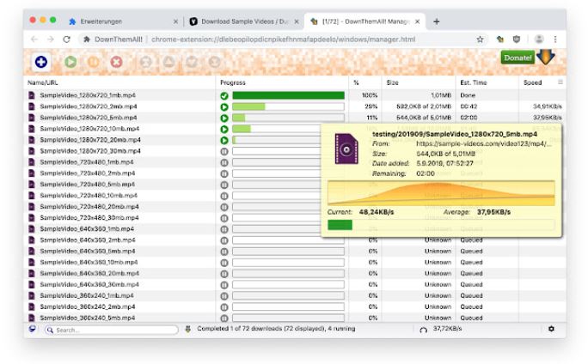Open the Chrome profile avatar
This screenshot has height=364, width=588.
click(x=539, y=39)
